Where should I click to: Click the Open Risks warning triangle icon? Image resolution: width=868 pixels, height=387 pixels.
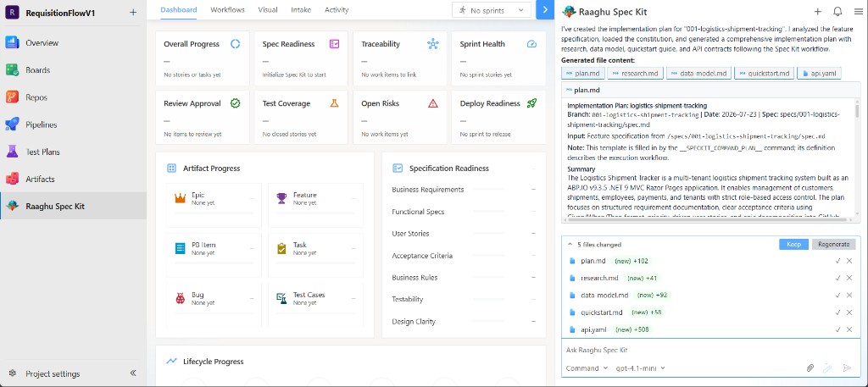[x=433, y=103]
